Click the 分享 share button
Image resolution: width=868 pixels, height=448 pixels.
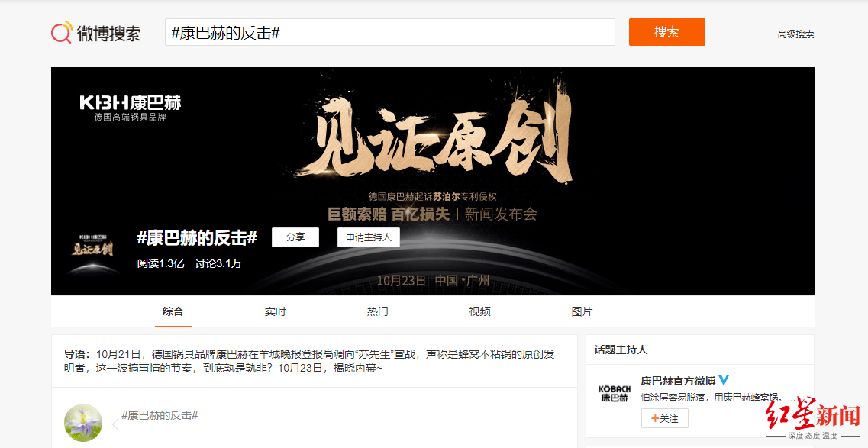point(295,237)
